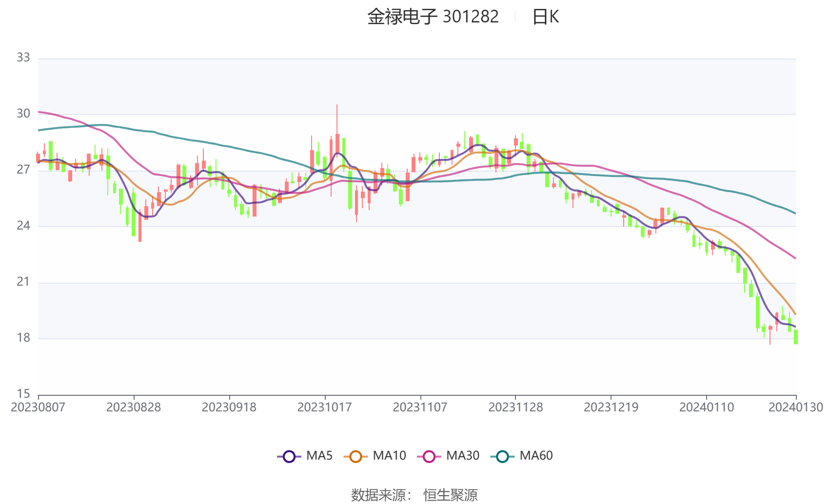Click the 15 price label on y-axis
The height and width of the screenshot is (504, 829).
23,394
